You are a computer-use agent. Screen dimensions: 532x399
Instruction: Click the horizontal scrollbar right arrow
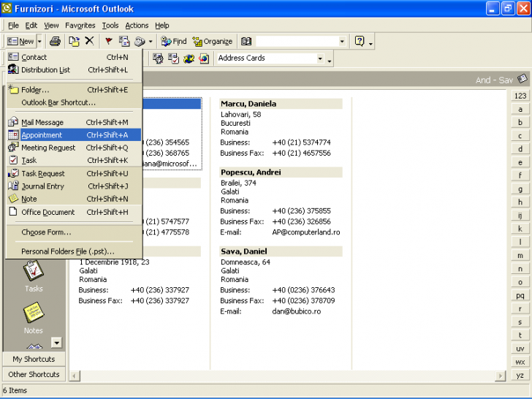pos(500,376)
